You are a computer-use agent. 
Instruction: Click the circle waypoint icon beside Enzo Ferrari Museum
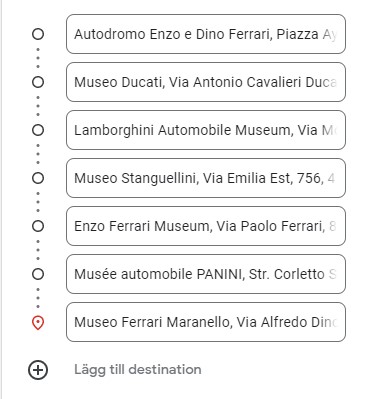[x=38, y=226]
